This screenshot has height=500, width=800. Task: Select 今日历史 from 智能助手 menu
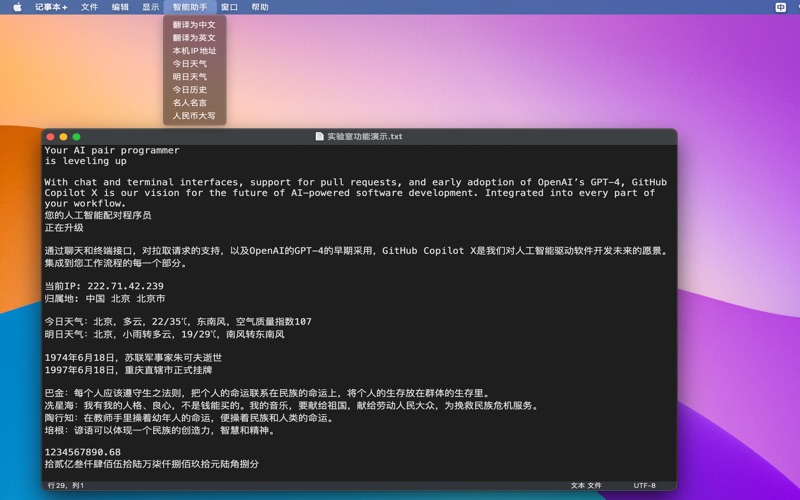tap(190, 90)
